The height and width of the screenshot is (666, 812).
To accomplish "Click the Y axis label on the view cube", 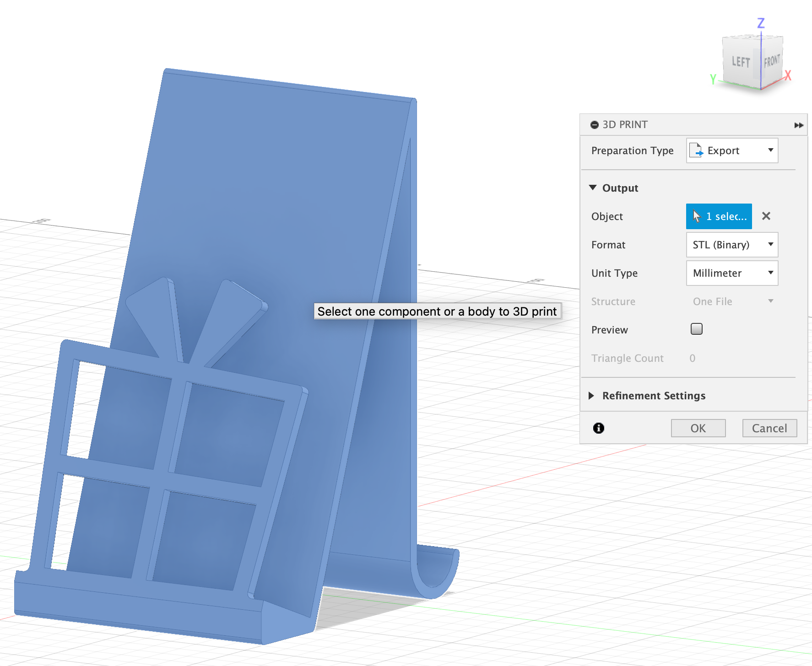I will point(713,79).
